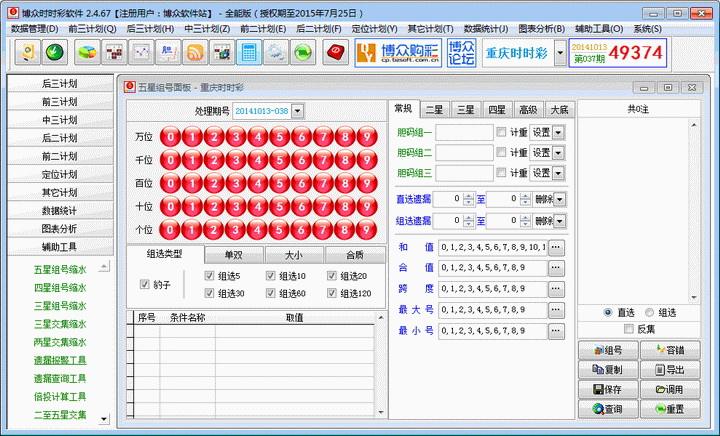The image size is (720, 436).
Task: Select ball 6 in the 百位 row
Action: (302, 183)
